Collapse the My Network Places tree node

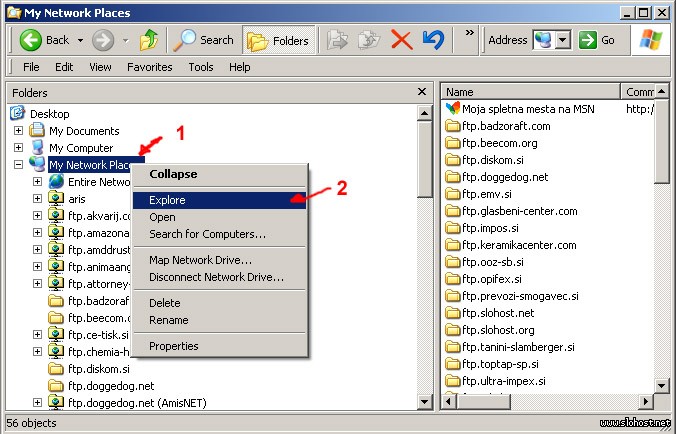click(18, 165)
